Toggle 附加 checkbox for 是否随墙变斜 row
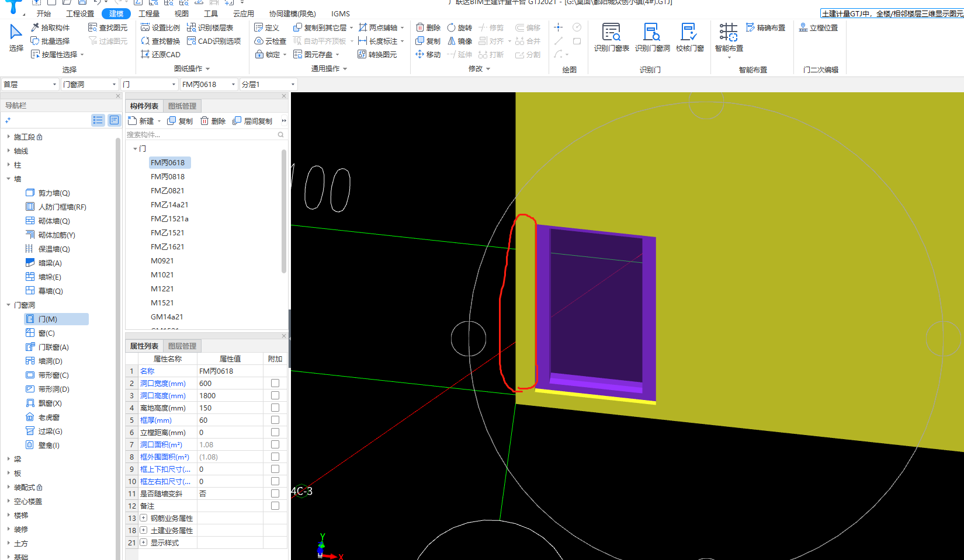Screen dimensions: 964x560 click(275, 493)
